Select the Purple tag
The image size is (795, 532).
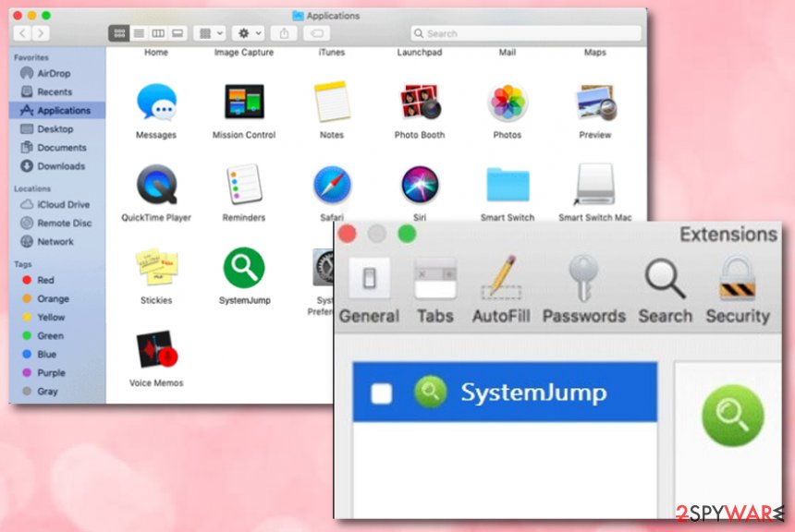[56, 372]
